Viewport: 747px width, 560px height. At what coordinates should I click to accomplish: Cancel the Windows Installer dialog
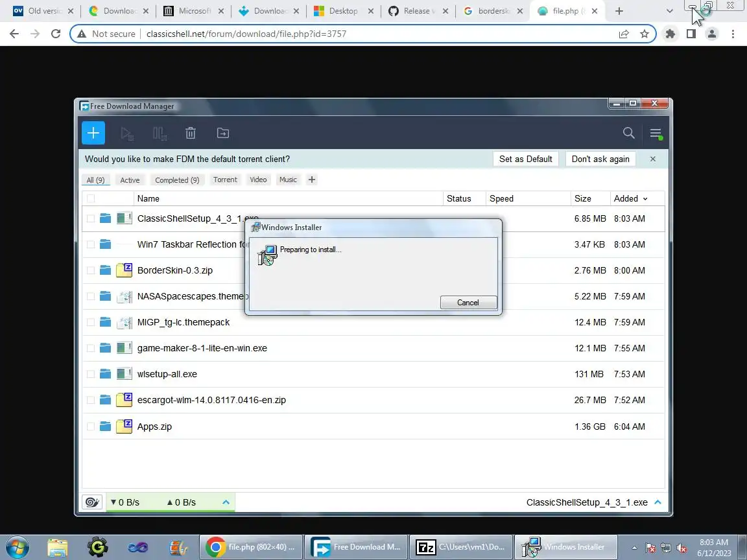tap(468, 303)
